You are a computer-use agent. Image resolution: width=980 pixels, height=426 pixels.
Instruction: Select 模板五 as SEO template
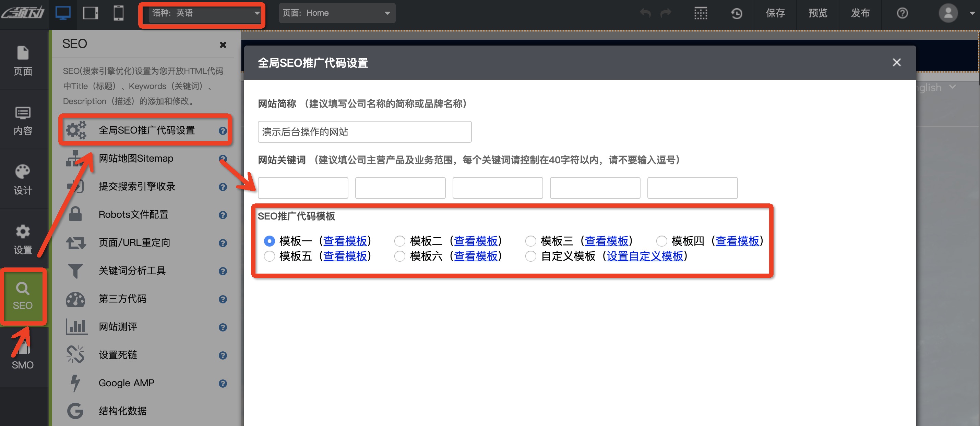[270, 256]
